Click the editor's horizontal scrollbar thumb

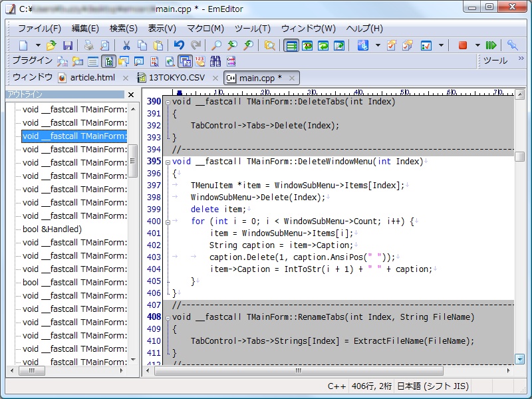[x=299, y=370]
